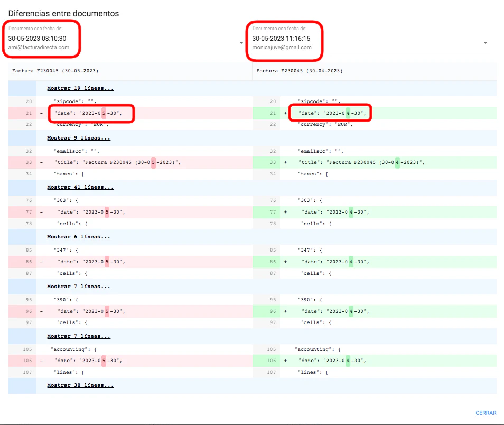Viewport: 504px width, 425px height.
Task: Expand "Mostrar 7 líneas..." above line 105
Action: [x=78, y=336]
